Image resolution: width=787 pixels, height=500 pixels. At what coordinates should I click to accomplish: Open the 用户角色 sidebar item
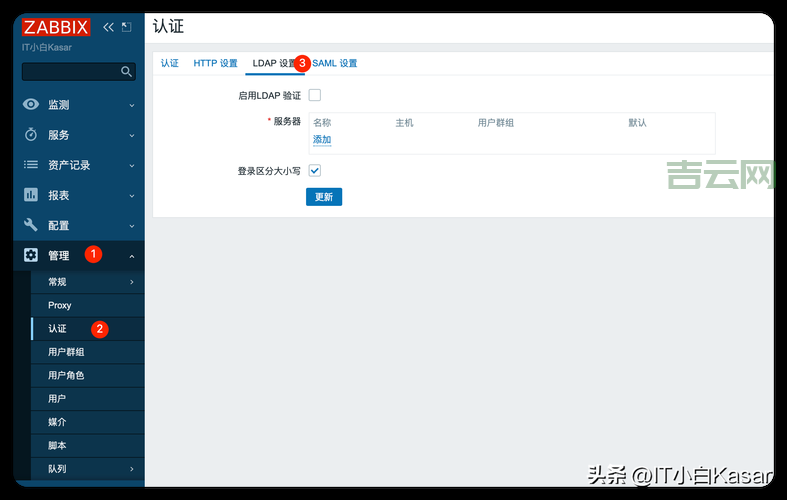[88, 376]
